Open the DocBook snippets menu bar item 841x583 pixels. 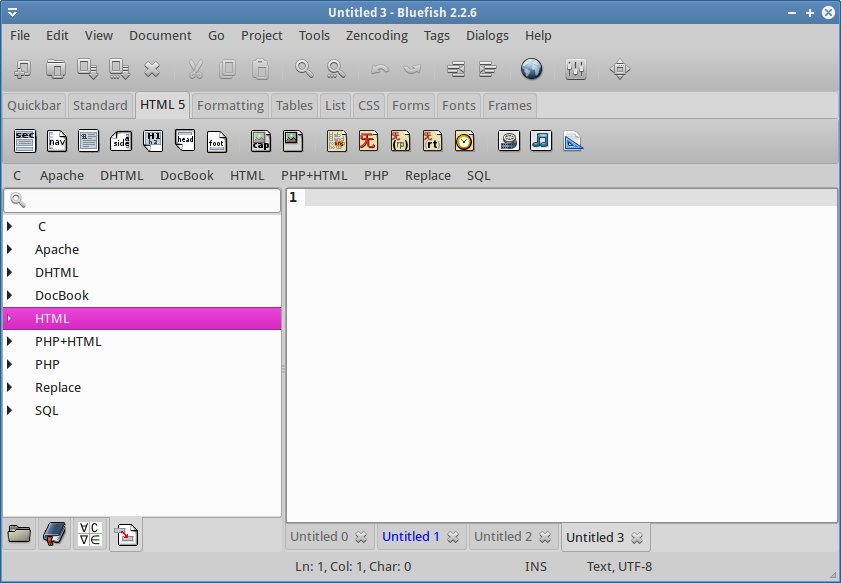click(187, 176)
